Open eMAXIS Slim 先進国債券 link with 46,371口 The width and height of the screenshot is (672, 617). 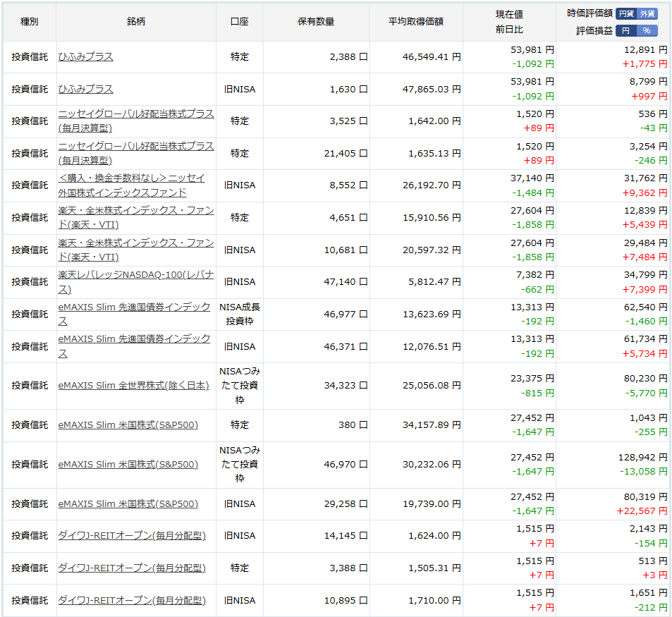click(x=134, y=346)
